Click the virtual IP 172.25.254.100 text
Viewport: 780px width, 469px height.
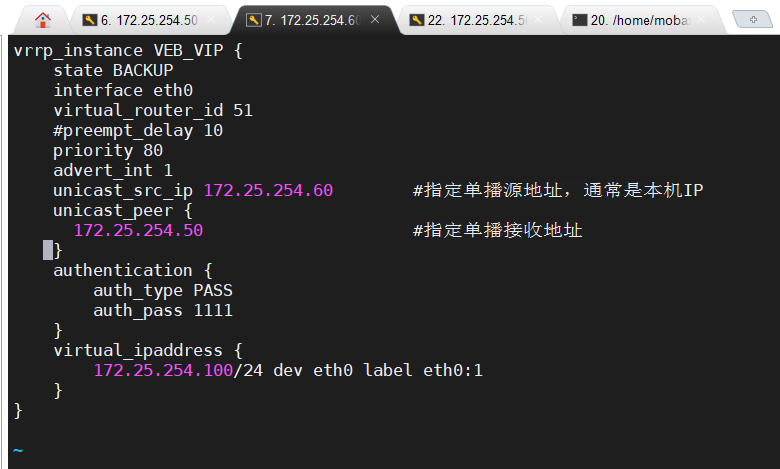(163, 371)
